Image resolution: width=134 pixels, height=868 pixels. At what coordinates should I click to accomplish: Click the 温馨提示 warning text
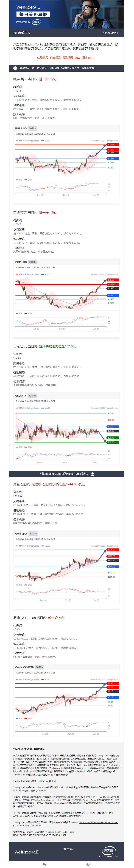tap(58, 68)
